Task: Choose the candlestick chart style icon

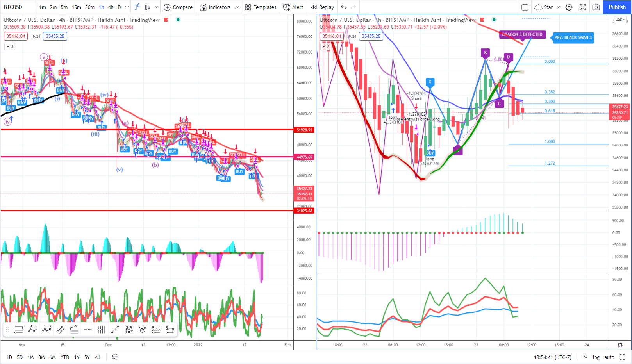Action: coord(148,7)
